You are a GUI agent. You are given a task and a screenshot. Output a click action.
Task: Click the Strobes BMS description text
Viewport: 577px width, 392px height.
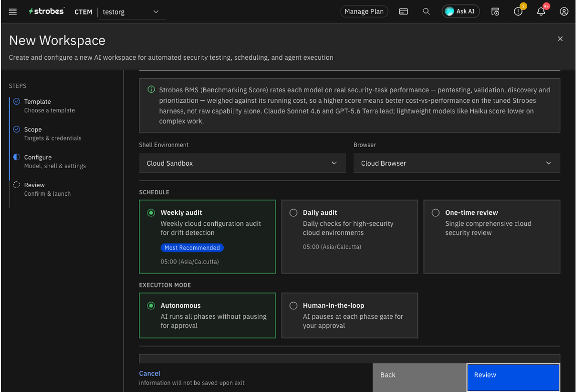354,105
